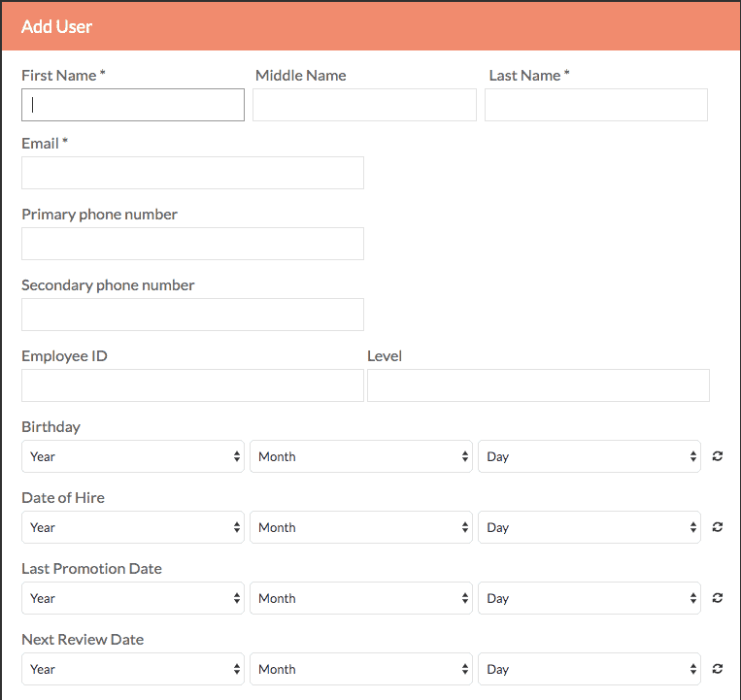Select Date of Hire Day dropdown
This screenshot has width=741, height=700.
(589, 527)
